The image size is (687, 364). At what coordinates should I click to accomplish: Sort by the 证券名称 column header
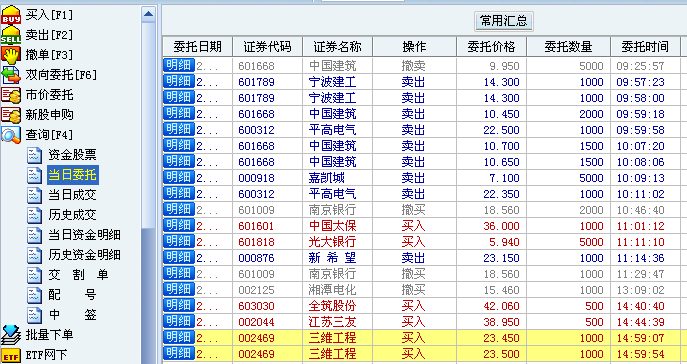coord(337,46)
